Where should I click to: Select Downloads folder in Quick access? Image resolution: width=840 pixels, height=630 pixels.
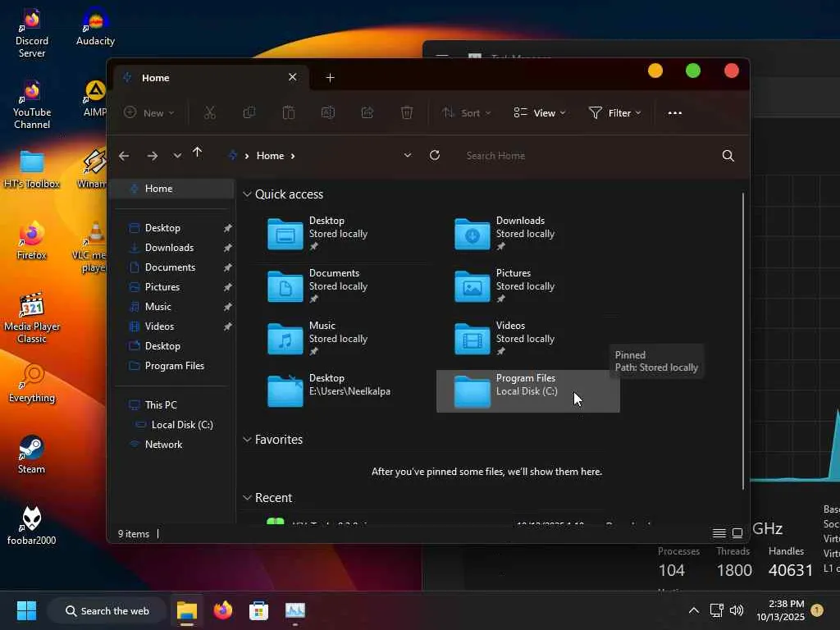(x=527, y=234)
